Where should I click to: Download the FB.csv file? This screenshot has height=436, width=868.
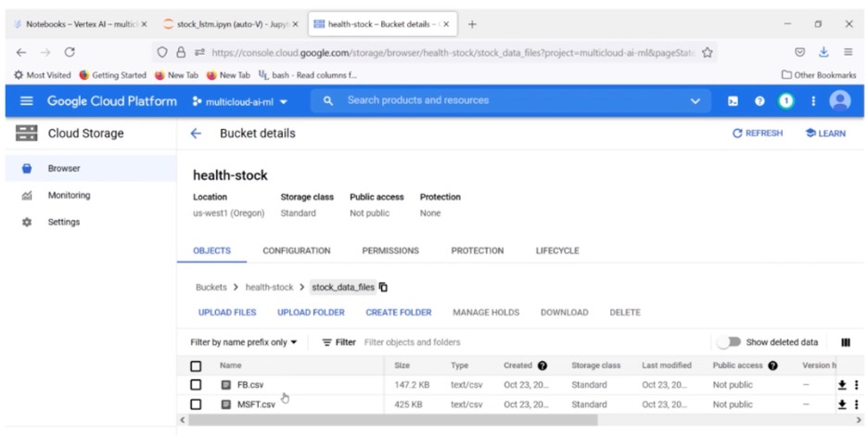click(842, 385)
